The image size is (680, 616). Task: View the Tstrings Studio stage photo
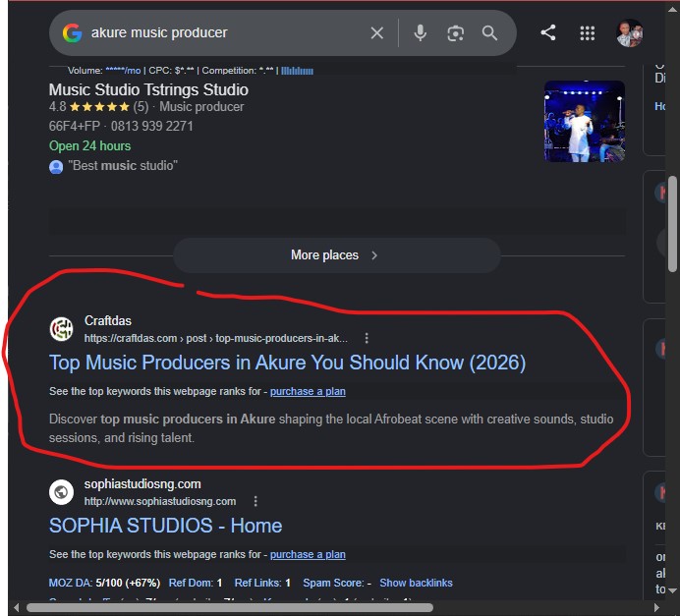pyautogui.click(x=585, y=121)
